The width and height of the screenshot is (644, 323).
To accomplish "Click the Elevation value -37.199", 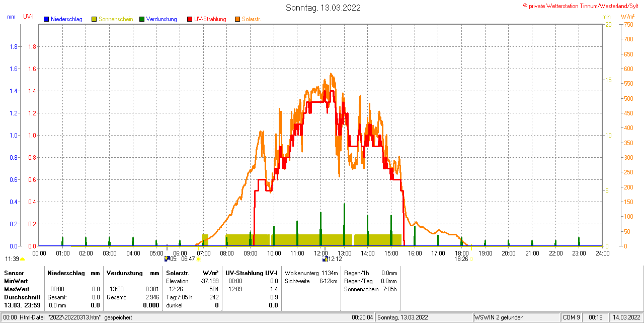I will (x=209, y=281).
